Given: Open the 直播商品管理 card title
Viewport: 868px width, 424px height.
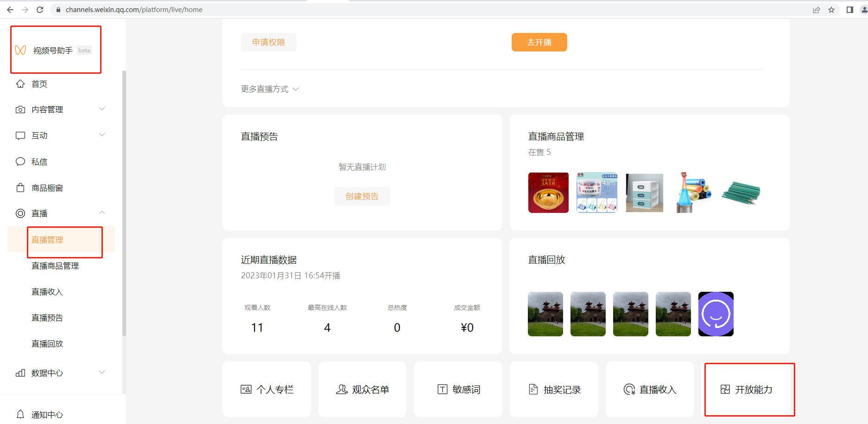Looking at the screenshot, I should click(x=556, y=136).
